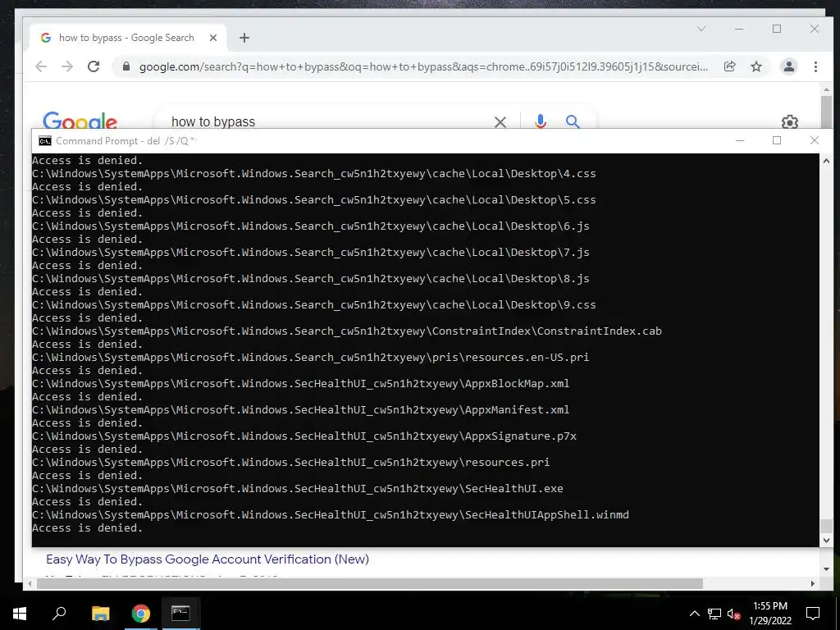The height and width of the screenshot is (630, 840).
Task: Open Chrome three-dot menu
Action: tap(815, 66)
